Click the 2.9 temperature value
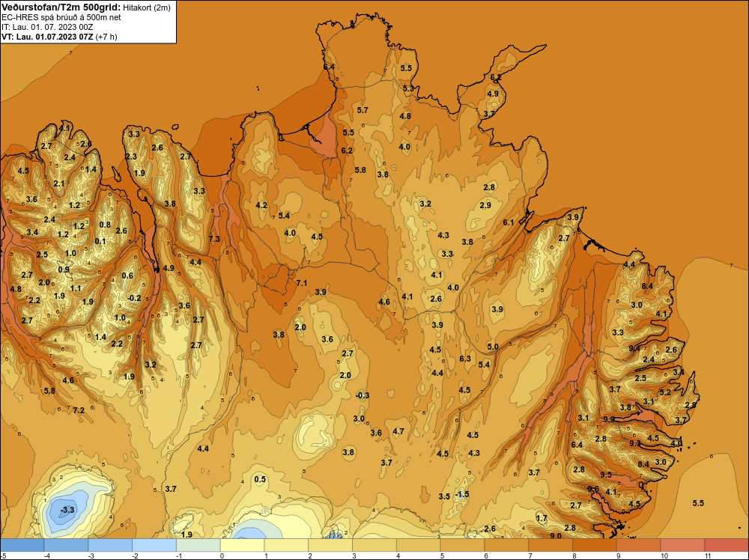Image resolution: width=749 pixels, height=560 pixels. [485, 205]
